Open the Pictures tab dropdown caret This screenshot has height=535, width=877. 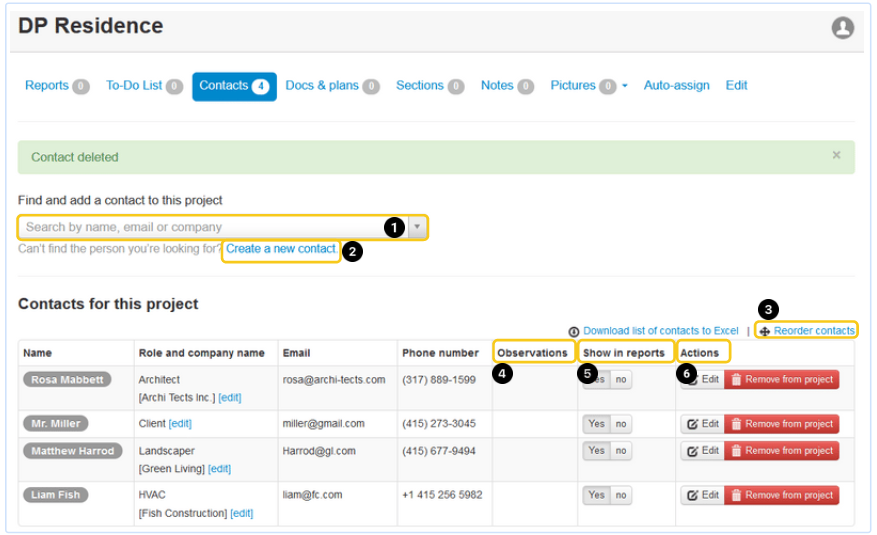[625, 86]
